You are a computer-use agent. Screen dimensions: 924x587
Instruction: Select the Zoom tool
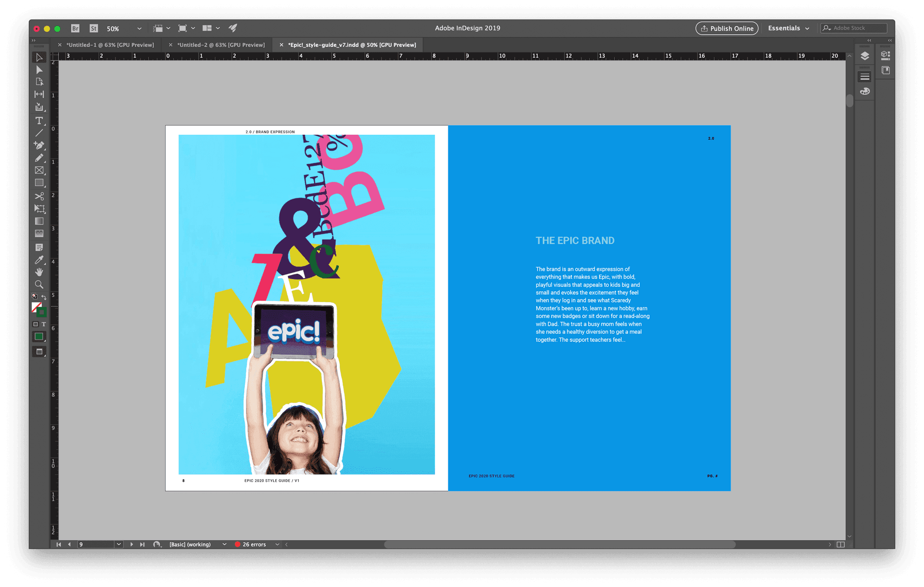39,284
